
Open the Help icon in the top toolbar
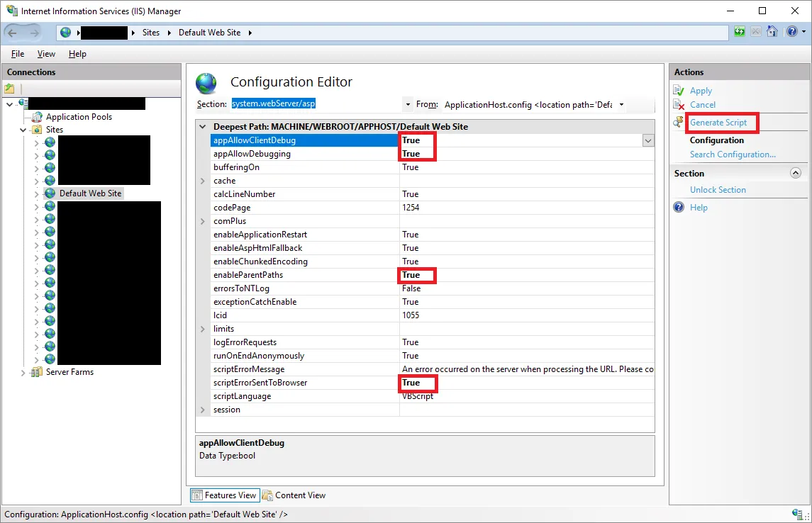point(792,32)
